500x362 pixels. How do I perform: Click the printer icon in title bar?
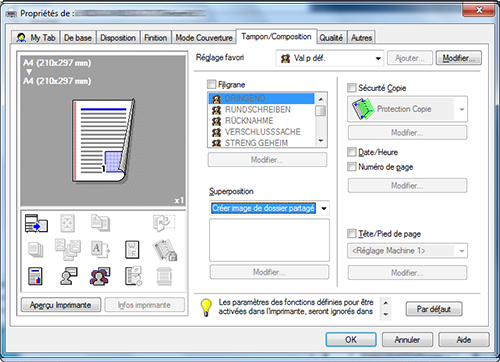click(11, 14)
